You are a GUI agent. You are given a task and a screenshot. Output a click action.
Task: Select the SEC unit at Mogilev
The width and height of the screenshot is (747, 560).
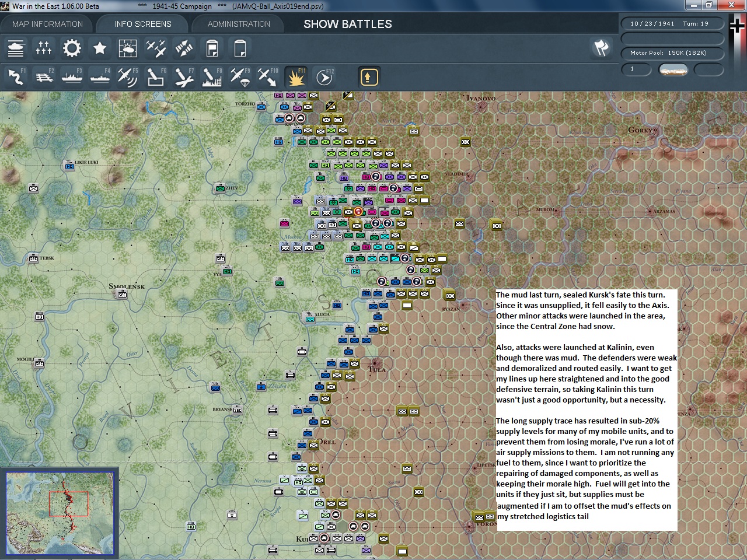[x=39, y=363]
